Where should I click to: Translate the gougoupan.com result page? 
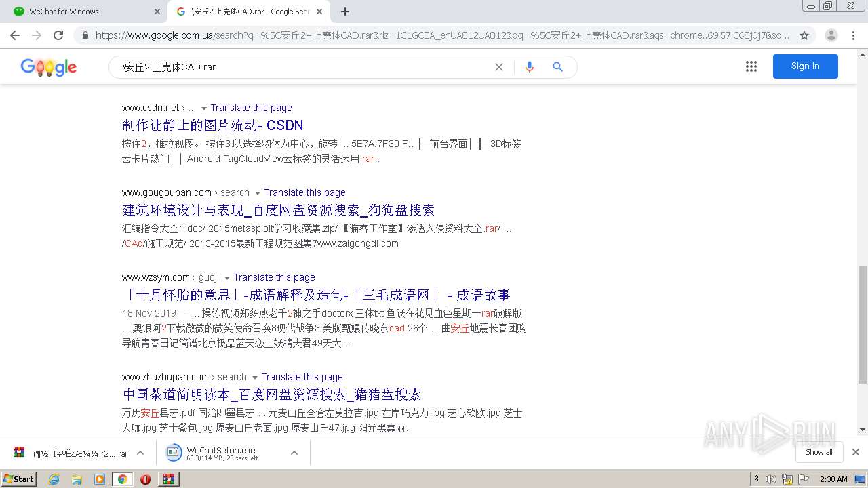pos(304,192)
